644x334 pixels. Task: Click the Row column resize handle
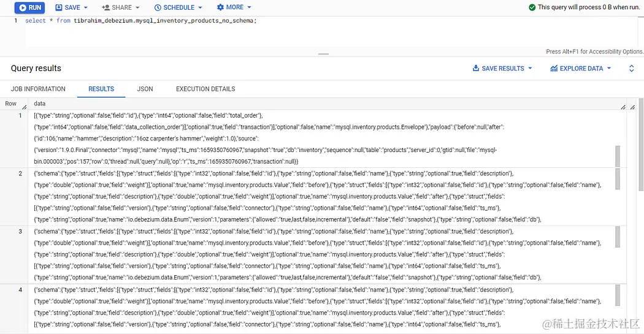click(x=25, y=107)
